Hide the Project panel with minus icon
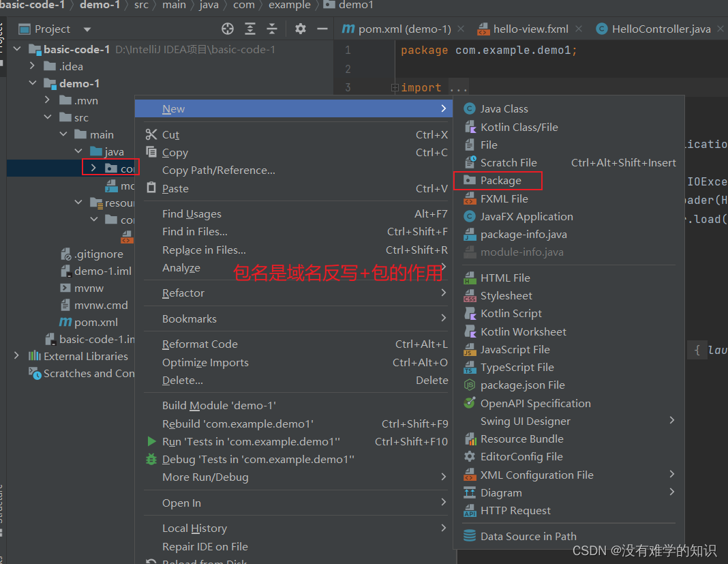Screen dimensions: 728x564 [322, 29]
